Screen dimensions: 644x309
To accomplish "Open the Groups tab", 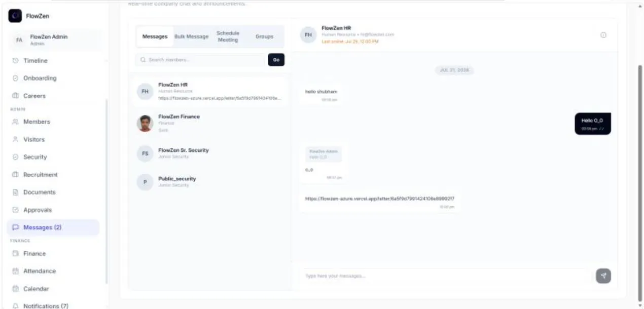I will click(264, 36).
